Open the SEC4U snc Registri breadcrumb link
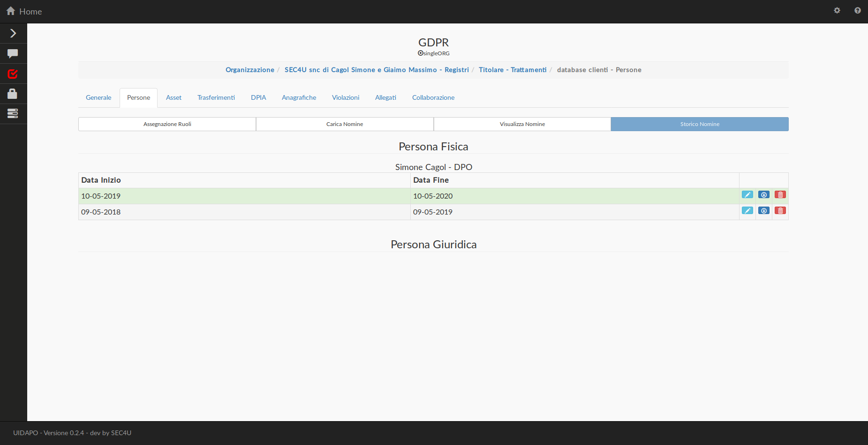868x445 pixels. [377, 70]
